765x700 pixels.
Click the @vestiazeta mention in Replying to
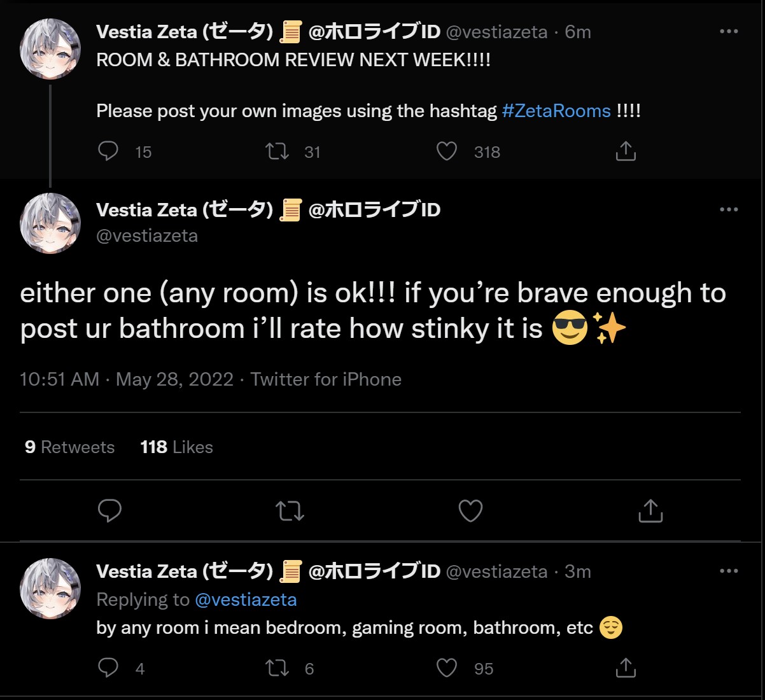click(x=246, y=599)
